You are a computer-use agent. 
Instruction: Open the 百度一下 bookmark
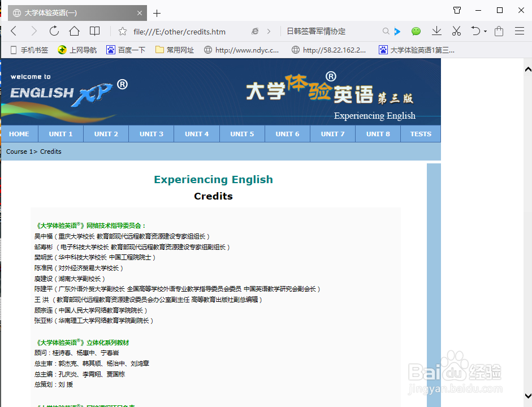[126, 50]
